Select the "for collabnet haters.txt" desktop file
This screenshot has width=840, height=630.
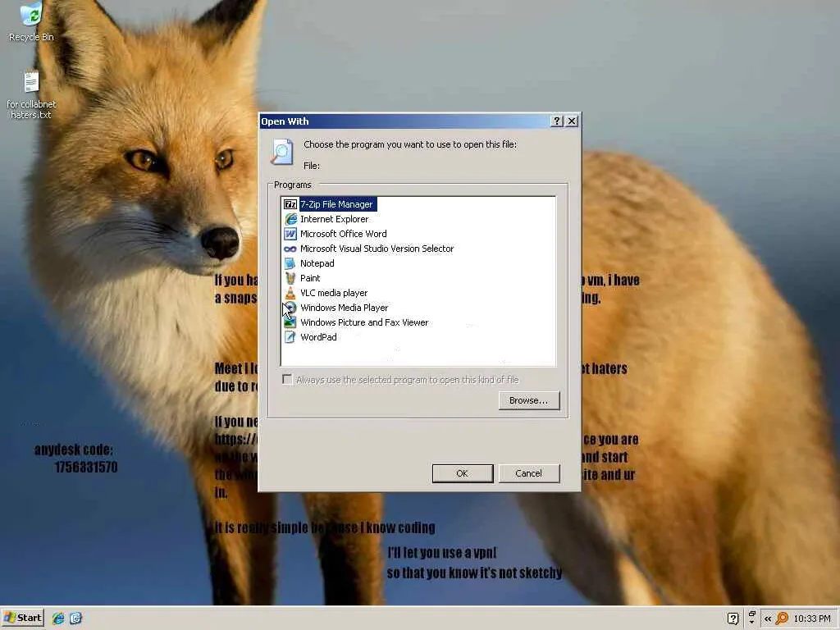coord(31,95)
